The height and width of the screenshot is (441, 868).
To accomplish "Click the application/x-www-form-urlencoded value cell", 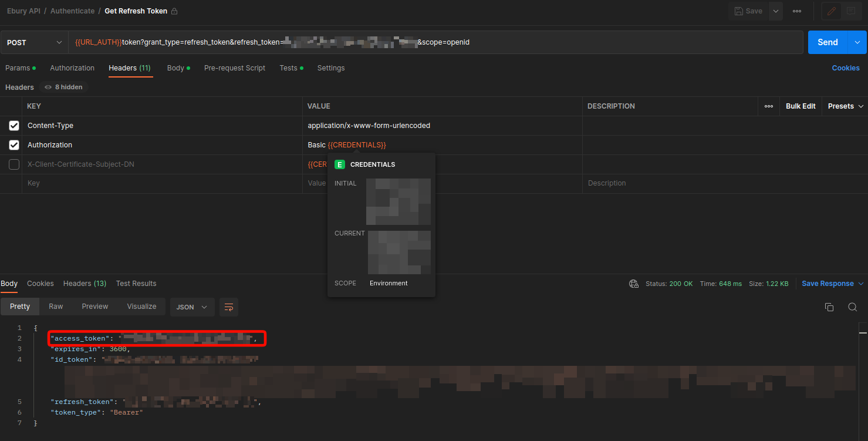I will click(x=443, y=126).
